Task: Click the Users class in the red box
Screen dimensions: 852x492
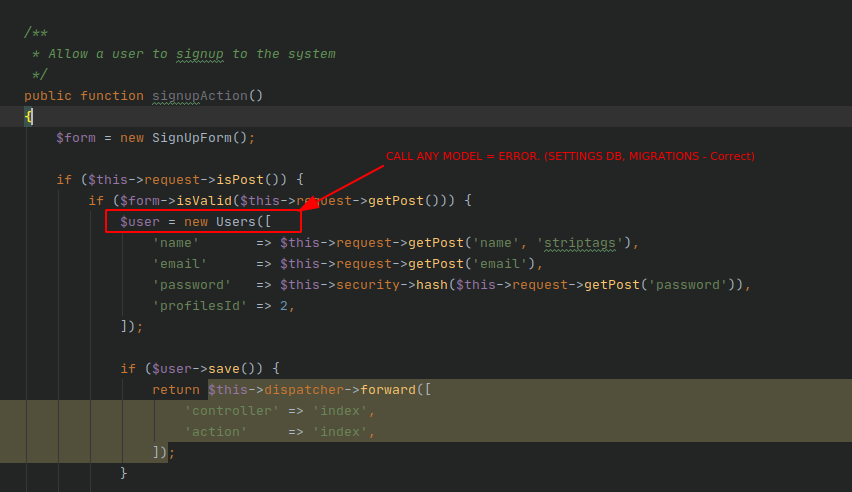Action: [235, 222]
